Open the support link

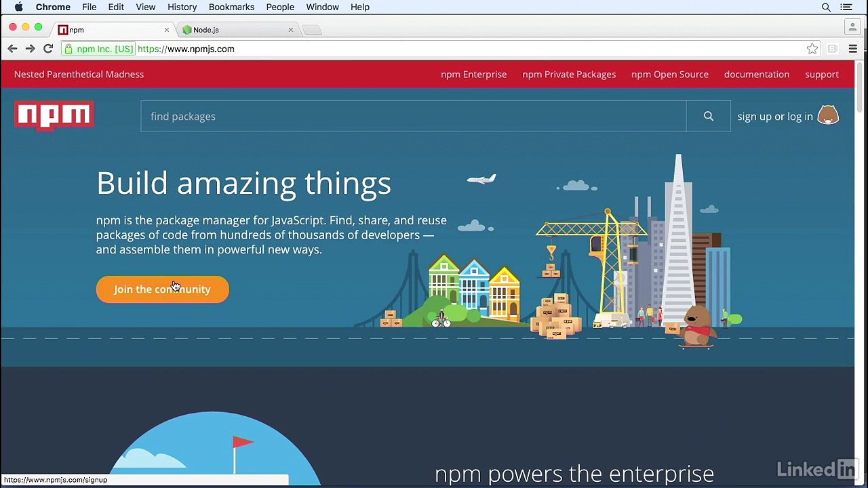(x=822, y=75)
